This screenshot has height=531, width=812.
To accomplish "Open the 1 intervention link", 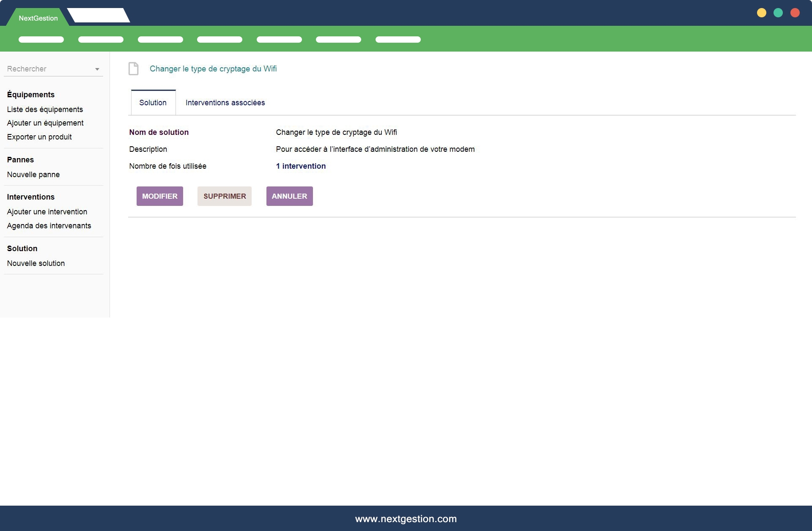I will [301, 166].
